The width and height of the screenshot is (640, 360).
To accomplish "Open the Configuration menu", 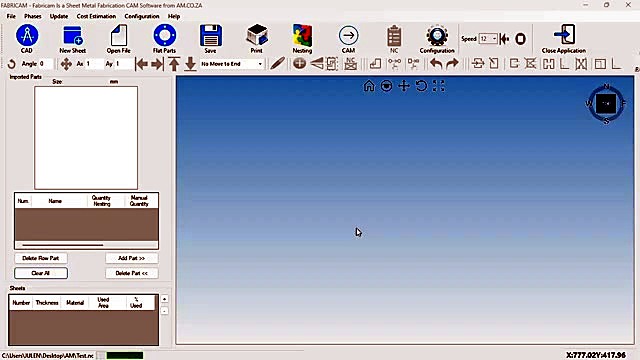I will click(142, 16).
